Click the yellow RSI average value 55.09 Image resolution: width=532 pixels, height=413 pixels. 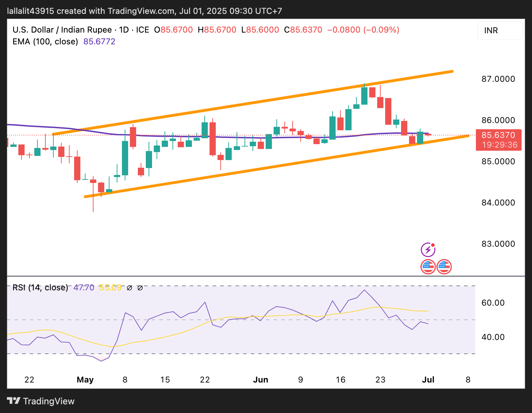110,288
